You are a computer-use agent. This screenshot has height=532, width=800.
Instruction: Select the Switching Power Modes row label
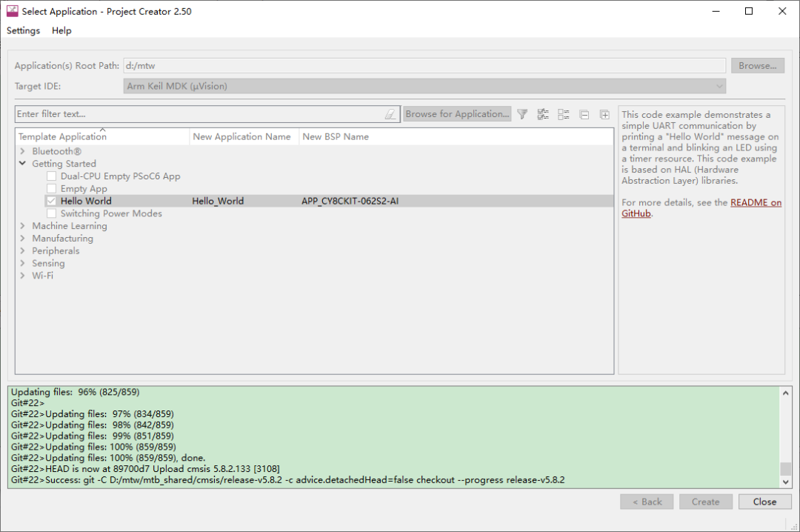click(111, 213)
